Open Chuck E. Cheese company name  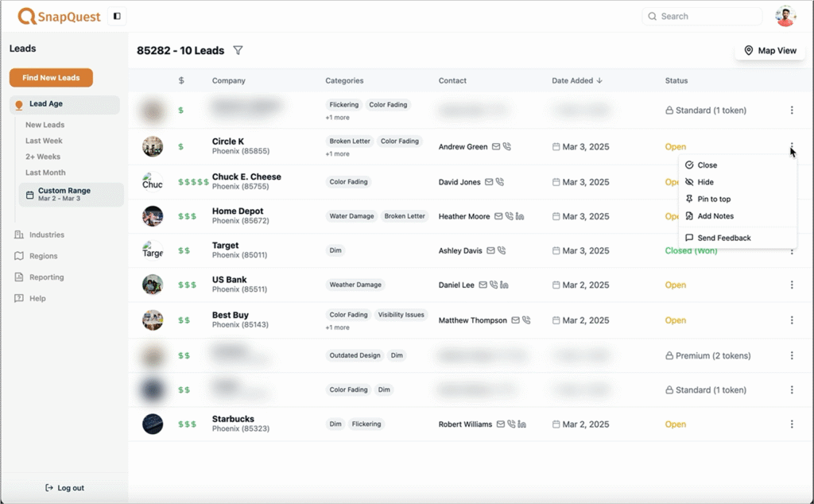(x=246, y=176)
